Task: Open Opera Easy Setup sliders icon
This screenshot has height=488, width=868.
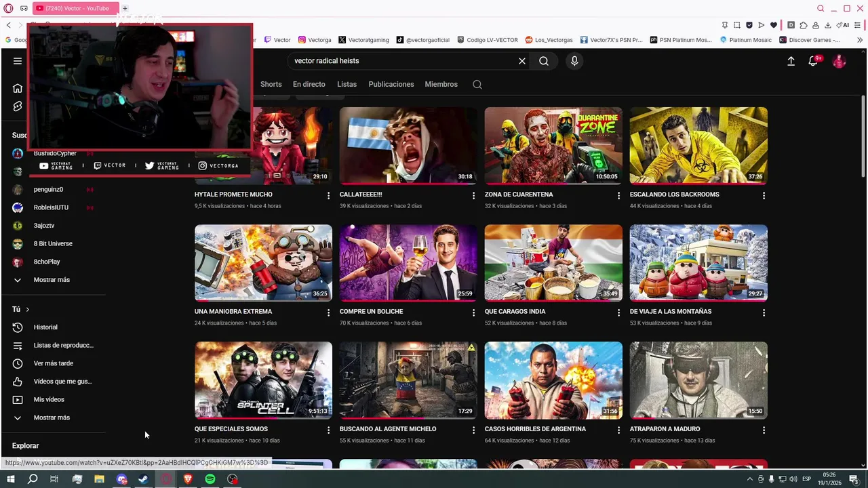Action: (857, 25)
